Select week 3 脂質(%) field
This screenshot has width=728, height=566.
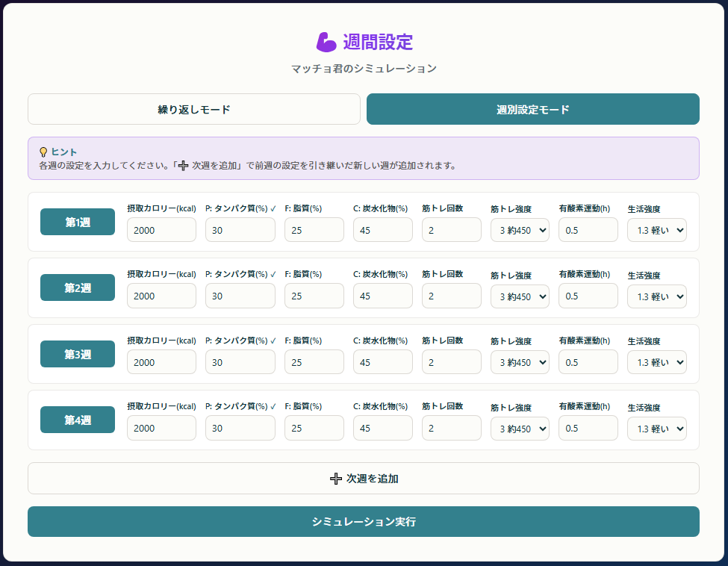(x=314, y=361)
